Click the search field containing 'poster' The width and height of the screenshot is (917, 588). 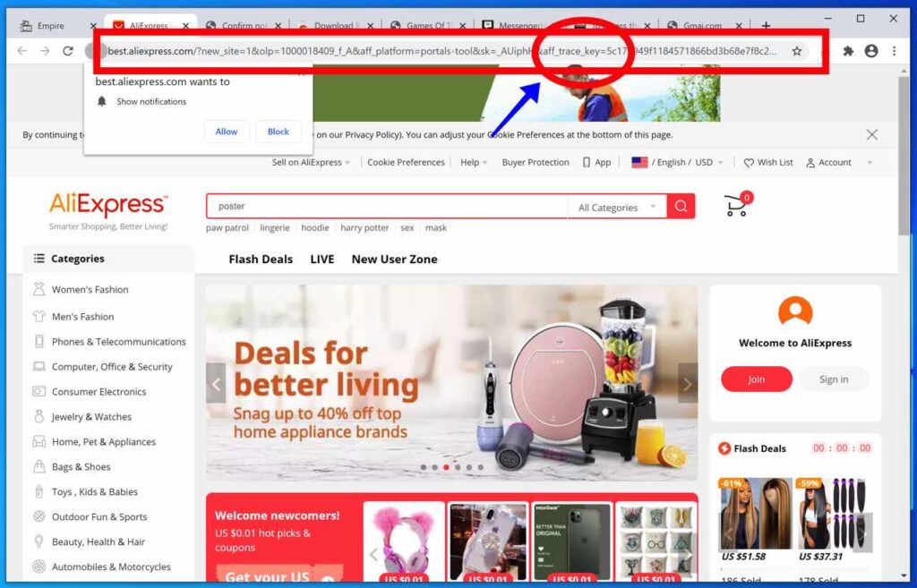[385, 206]
